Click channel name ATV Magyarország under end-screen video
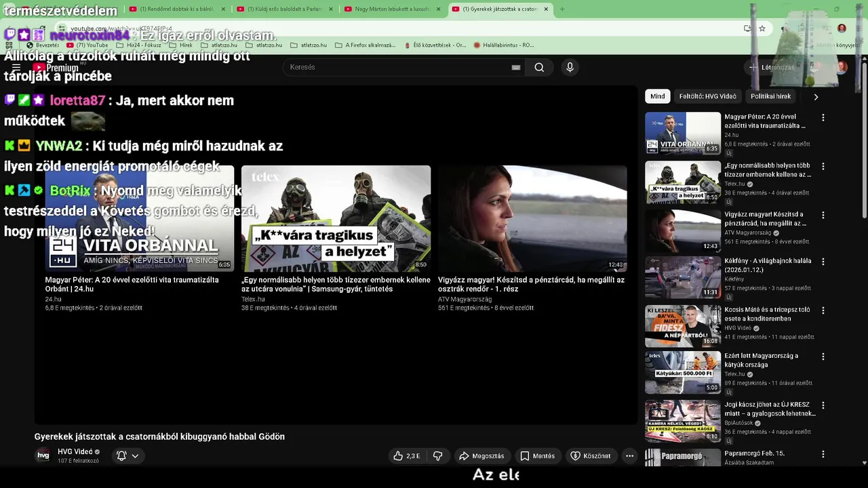This screenshot has height=488, width=868. (x=465, y=299)
